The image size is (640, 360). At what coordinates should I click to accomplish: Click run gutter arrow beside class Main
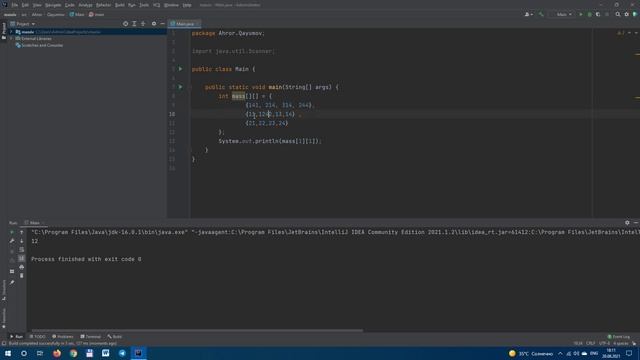click(x=180, y=69)
